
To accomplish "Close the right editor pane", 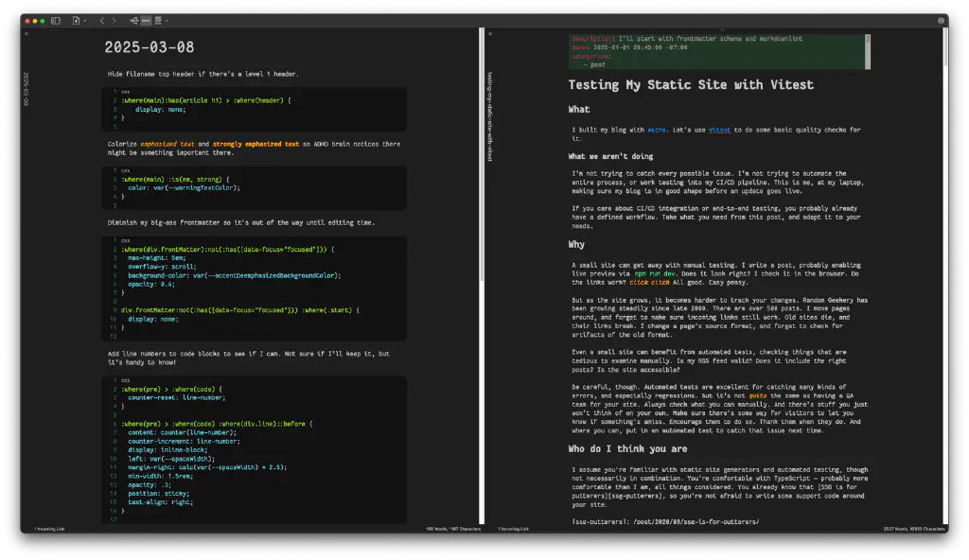I will (x=489, y=34).
